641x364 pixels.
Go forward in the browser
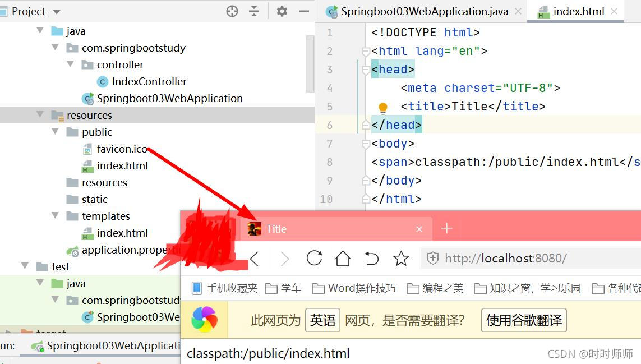tap(285, 259)
